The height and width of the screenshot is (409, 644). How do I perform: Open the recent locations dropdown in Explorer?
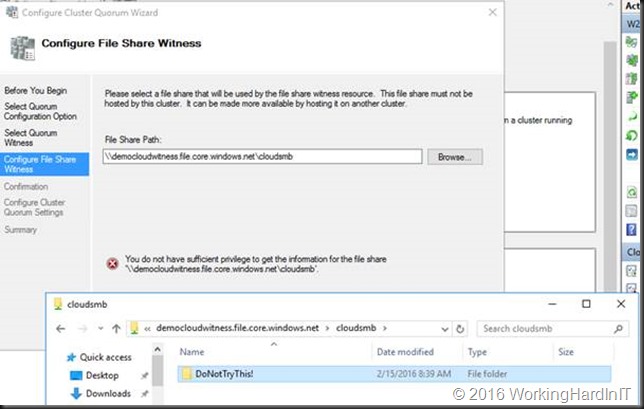point(101,329)
